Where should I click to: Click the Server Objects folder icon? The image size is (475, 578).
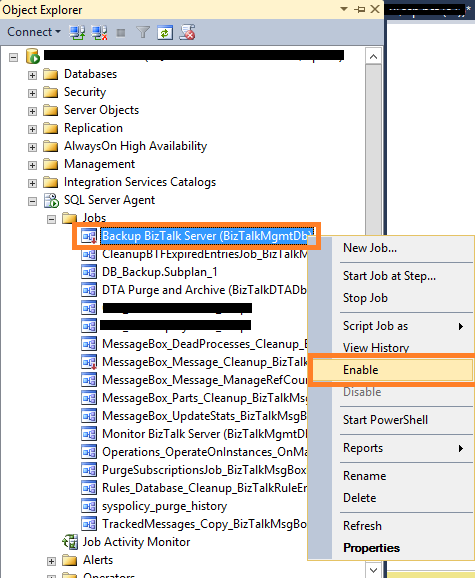pos(50,111)
